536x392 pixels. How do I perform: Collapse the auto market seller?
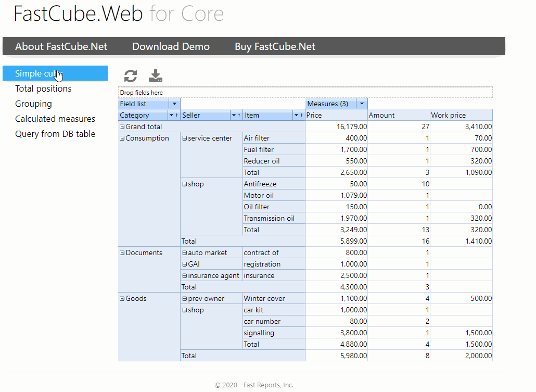click(185, 253)
